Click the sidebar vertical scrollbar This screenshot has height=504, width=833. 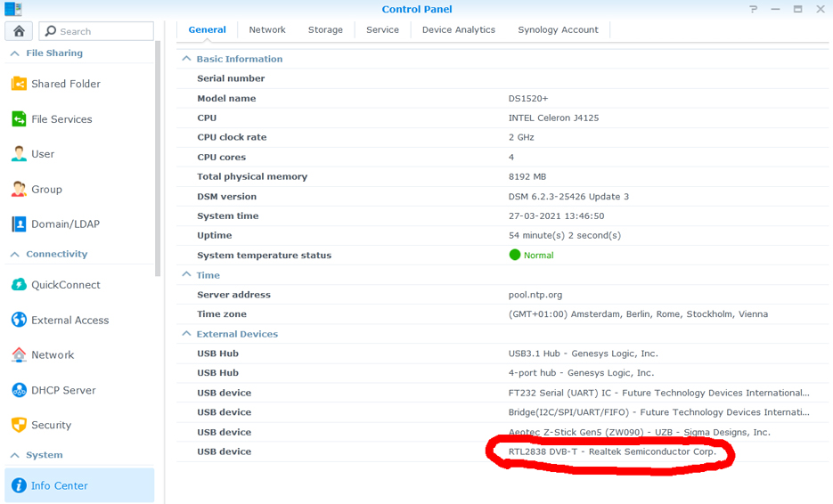click(x=158, y=159)
